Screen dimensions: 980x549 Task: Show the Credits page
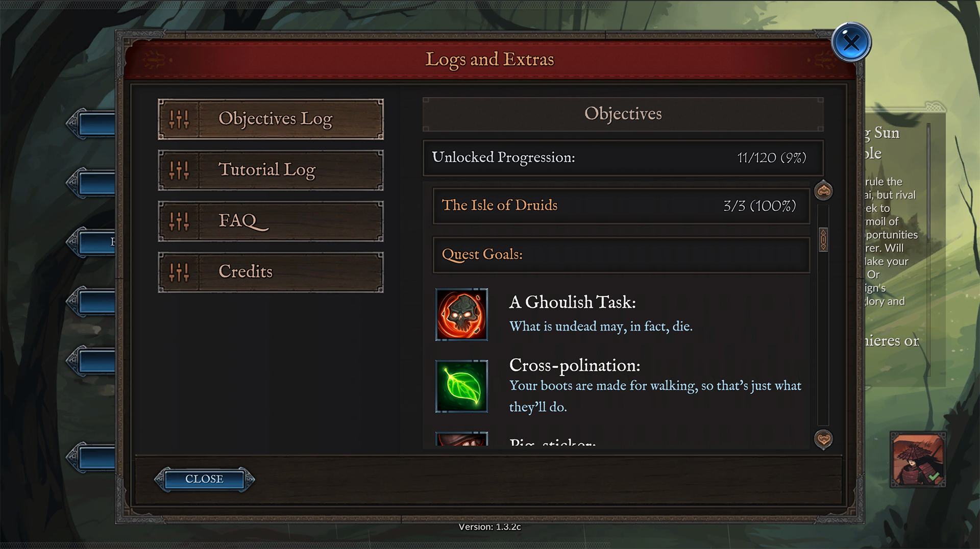click(x=271, y=272)
